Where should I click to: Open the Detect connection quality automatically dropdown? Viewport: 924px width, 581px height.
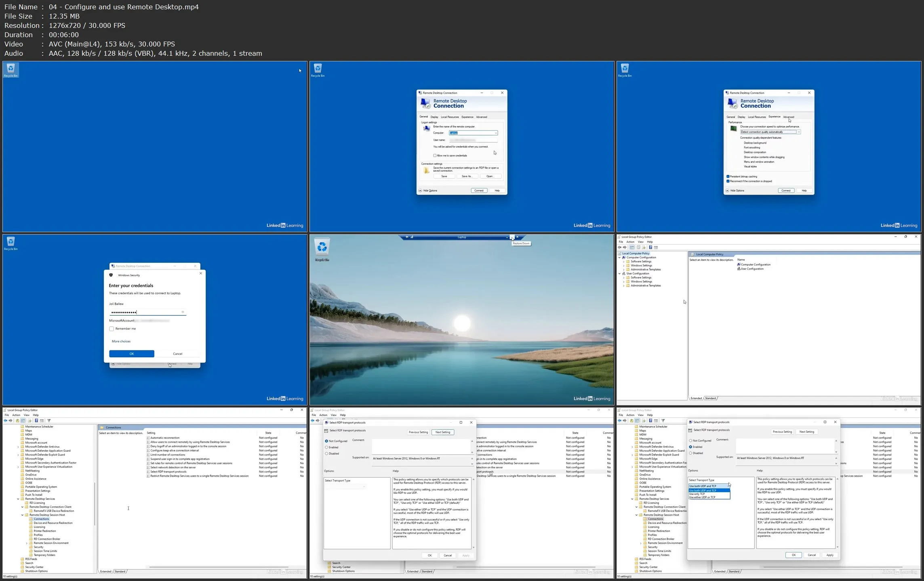coord(799,132)
